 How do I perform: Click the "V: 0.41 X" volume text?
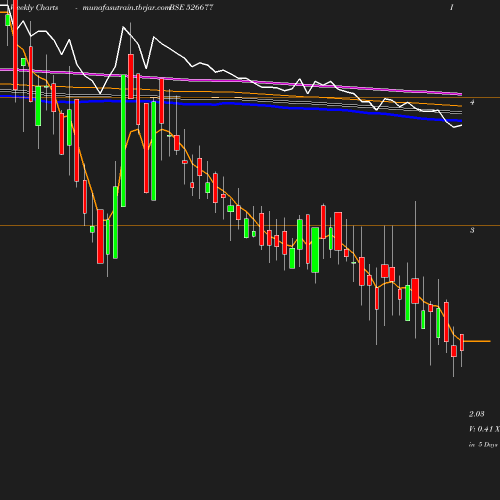484,429
